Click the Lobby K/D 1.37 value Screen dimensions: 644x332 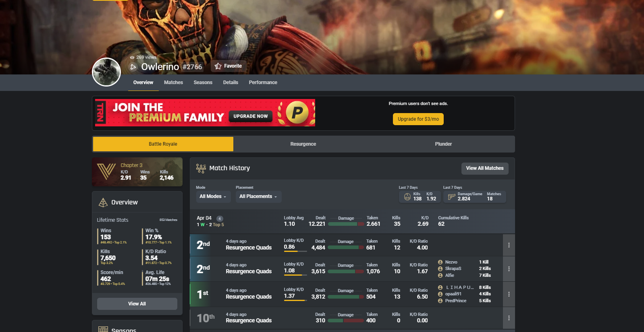click(x=289, y=296)
